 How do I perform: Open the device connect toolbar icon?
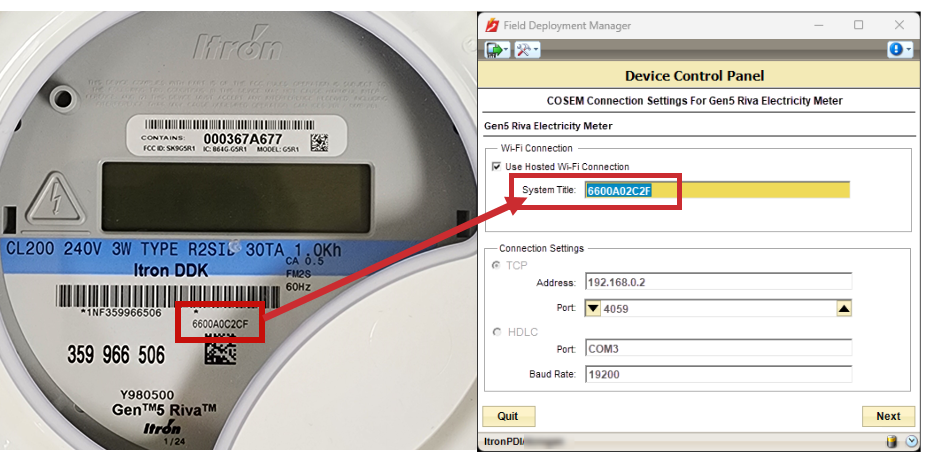497,50
